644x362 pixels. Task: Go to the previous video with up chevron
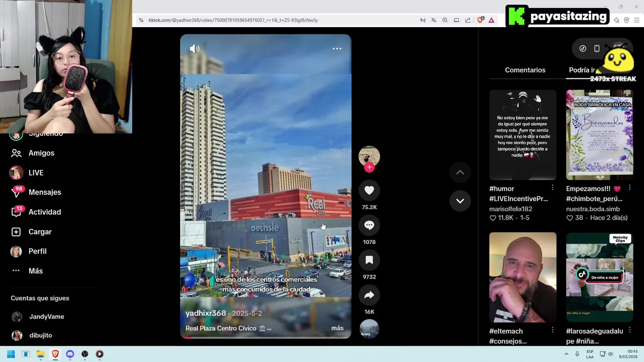(x=460, y=172)
